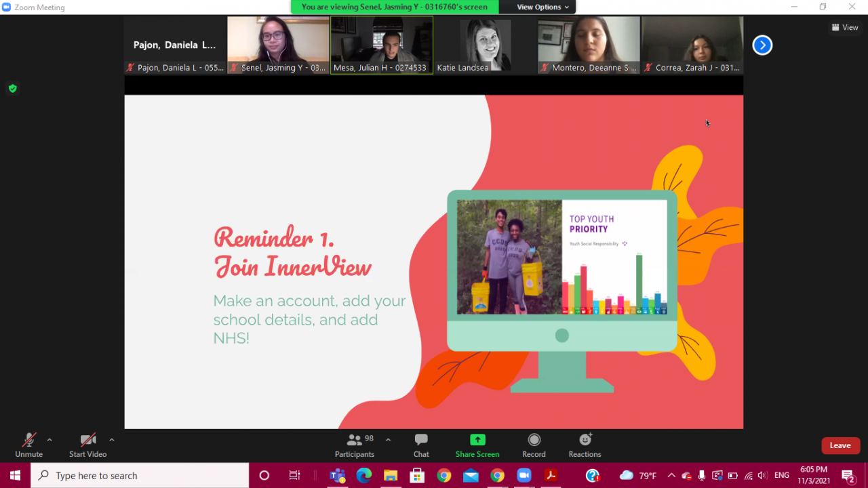This screenshot has width=868, height=488.
Task: Click the microphone tray icon
Action: coord(702,475)
